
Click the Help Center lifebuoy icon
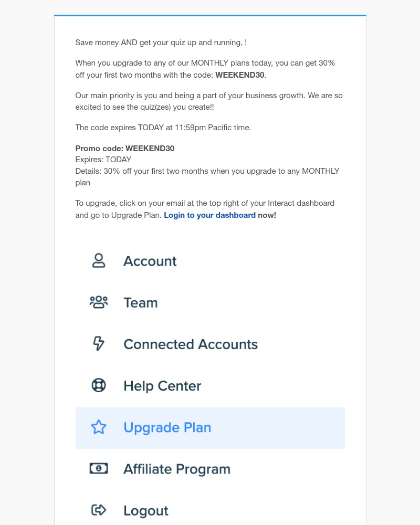pos(99,385)
